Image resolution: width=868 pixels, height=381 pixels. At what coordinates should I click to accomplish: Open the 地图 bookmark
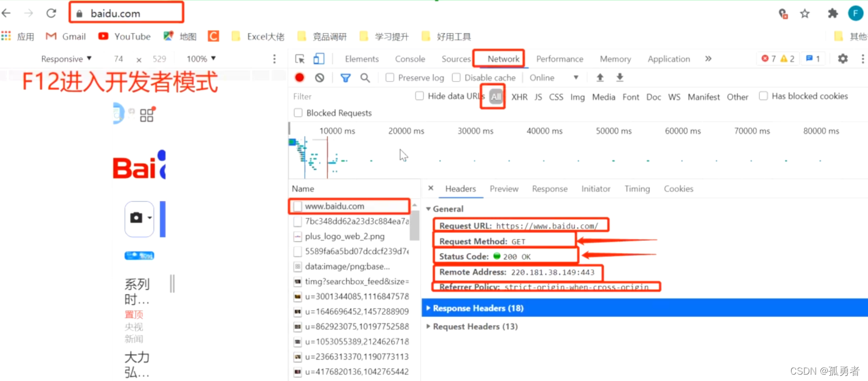coord(180,36)
